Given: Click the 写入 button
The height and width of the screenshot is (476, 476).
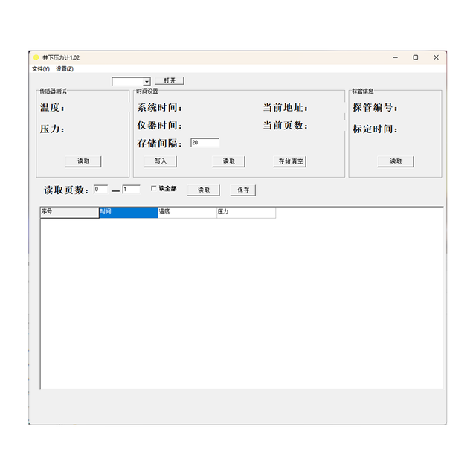Looking at the screenshot, I should [161, 161].
